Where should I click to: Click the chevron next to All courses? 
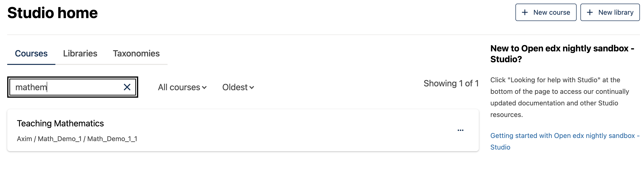[204, 87]
